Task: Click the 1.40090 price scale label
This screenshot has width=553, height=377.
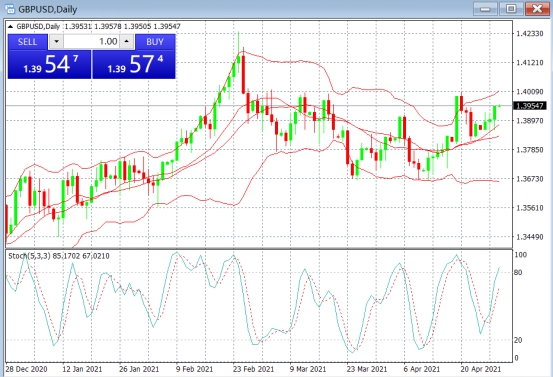Action: pos(530,92)
